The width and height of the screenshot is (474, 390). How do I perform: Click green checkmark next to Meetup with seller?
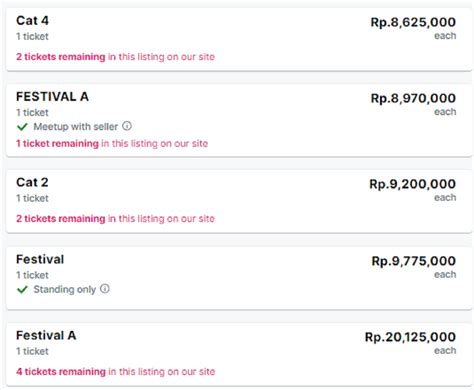coord(22,127)
